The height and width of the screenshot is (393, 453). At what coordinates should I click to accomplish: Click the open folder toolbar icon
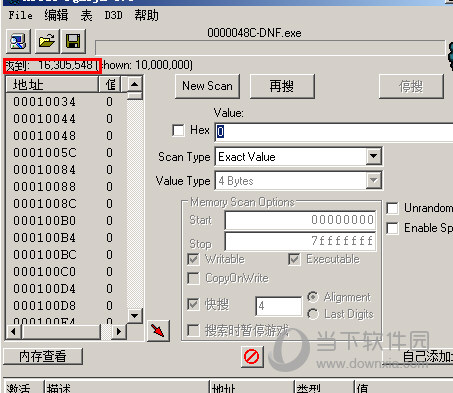[47, 41]
